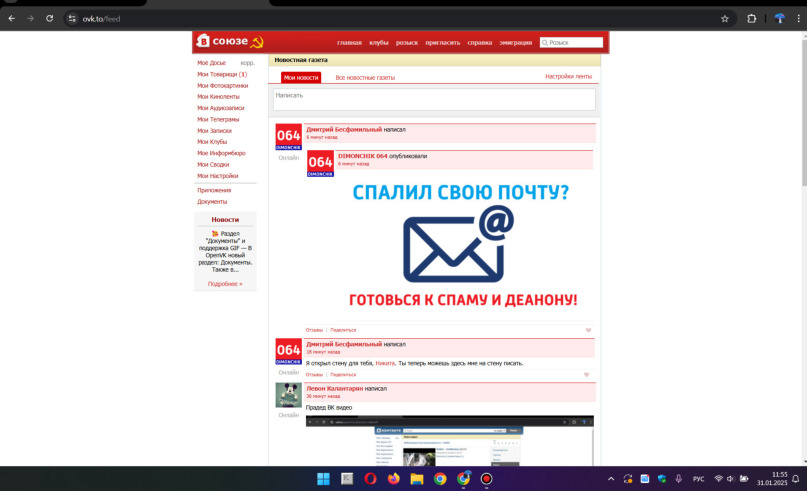The height and width of the screenshot is (491, 807).
Task: Open browser extensions puzzle icon
Action: tap(751, 19)
